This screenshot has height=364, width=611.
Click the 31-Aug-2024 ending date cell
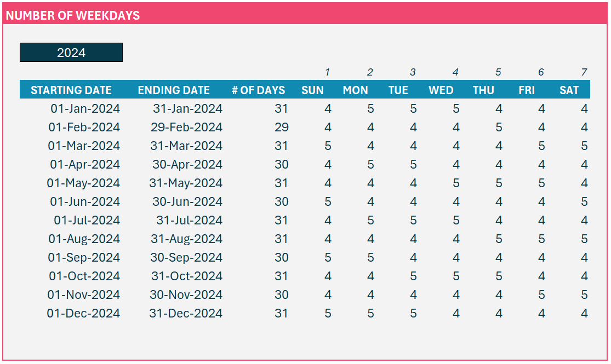tap(186, 239)
